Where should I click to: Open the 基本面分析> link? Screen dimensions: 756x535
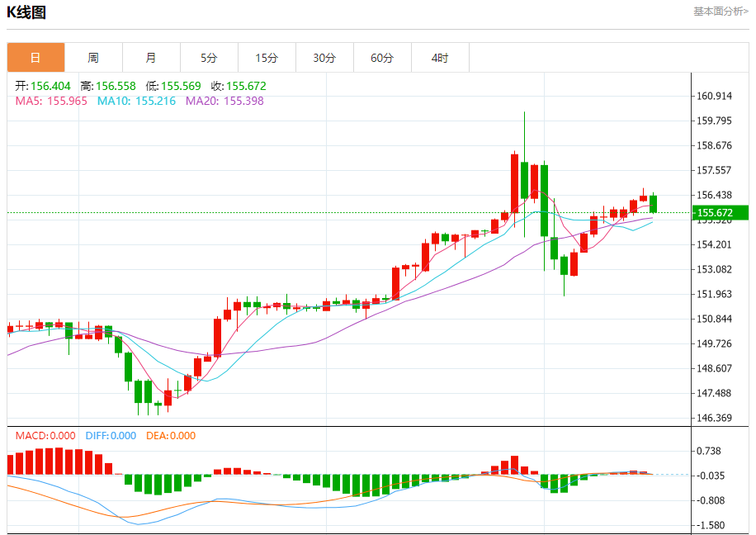click(721, 11)
